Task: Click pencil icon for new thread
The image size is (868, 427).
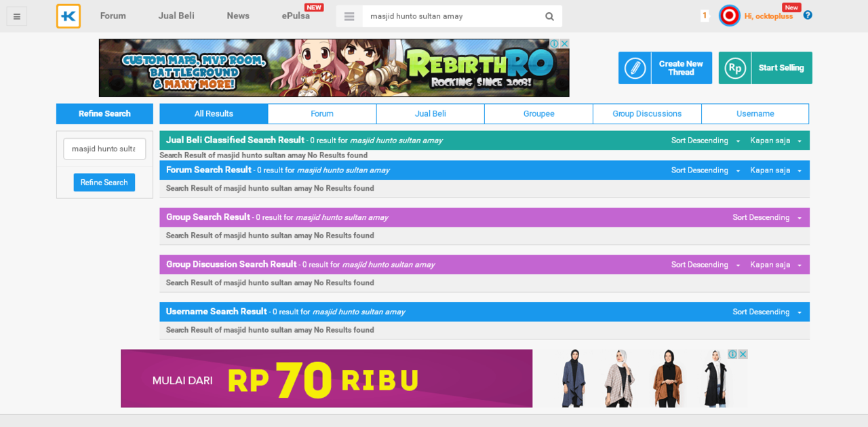Action: [x=635, y=68]
